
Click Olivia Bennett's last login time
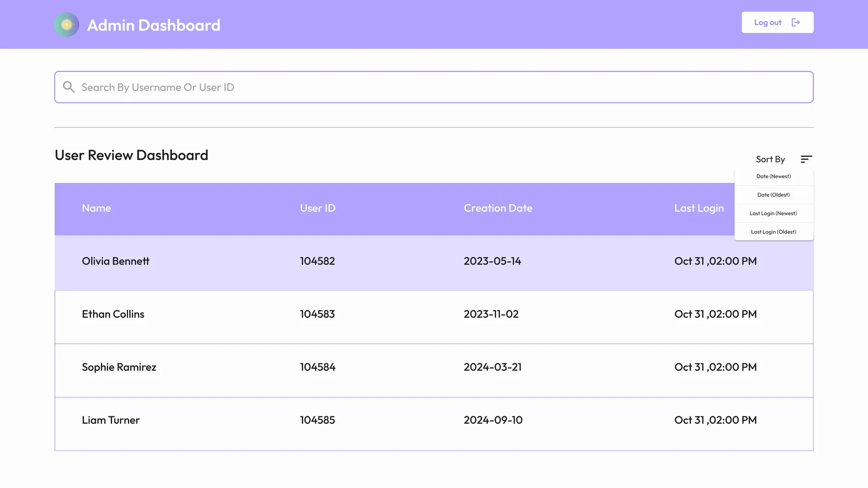click(716, 261)
